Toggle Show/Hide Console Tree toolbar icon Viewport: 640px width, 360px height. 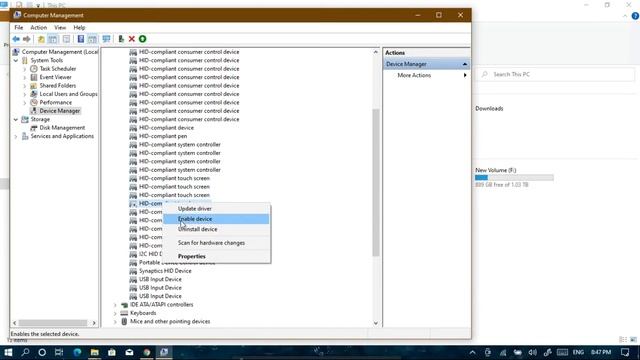53,39
